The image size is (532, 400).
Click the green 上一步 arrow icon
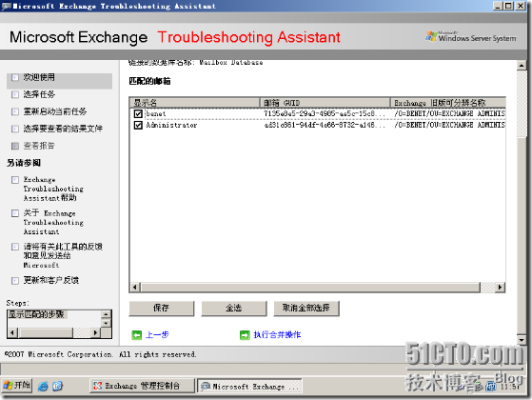click(x=137, y=335)
